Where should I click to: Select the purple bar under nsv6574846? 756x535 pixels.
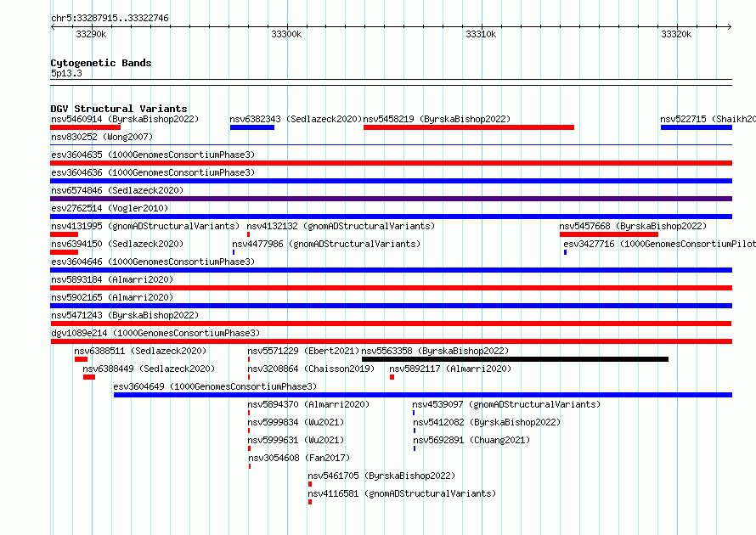[392, 199]
